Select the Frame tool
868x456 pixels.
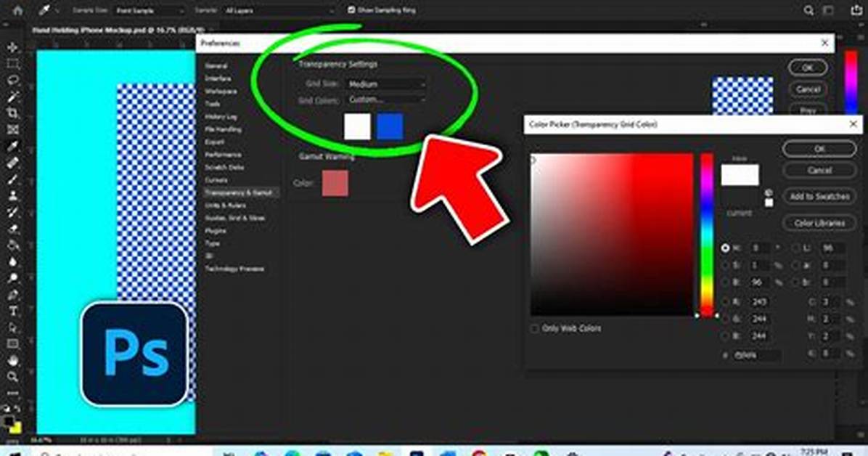(x=13, y=130)
